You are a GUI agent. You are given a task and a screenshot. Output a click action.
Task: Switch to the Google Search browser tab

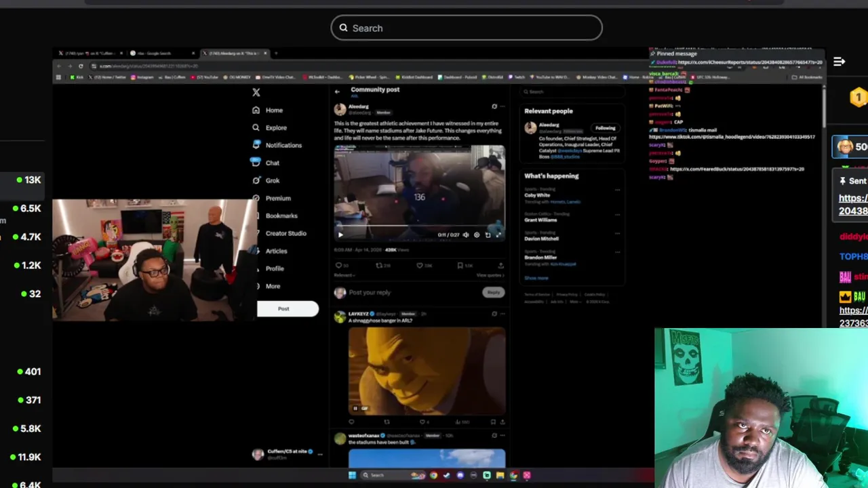point(163,53)
